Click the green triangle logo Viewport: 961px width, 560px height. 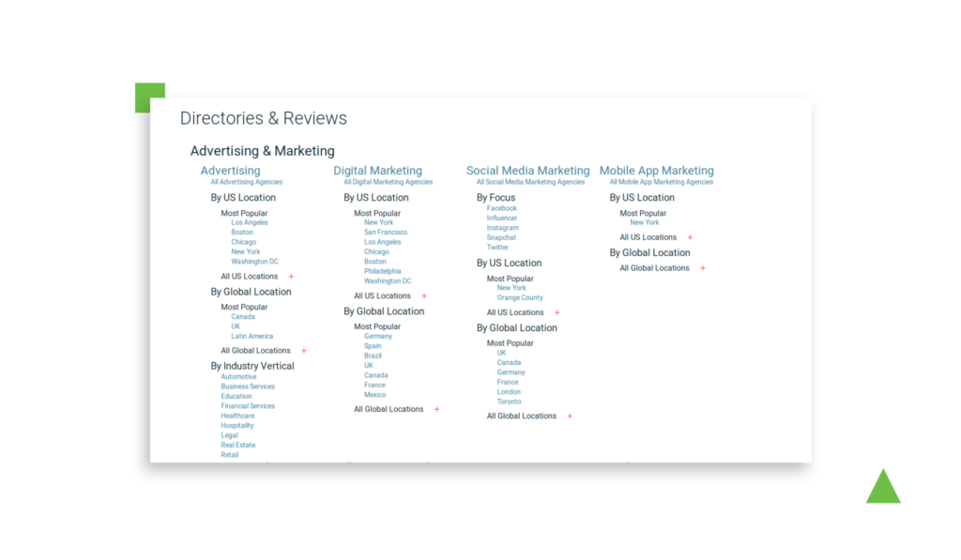coord(882,488)
